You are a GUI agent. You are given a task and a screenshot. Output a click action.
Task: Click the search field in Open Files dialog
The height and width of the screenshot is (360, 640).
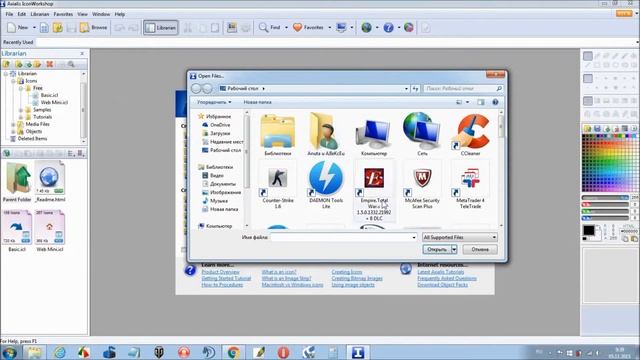pyautogui.click(x=463, y=89)
